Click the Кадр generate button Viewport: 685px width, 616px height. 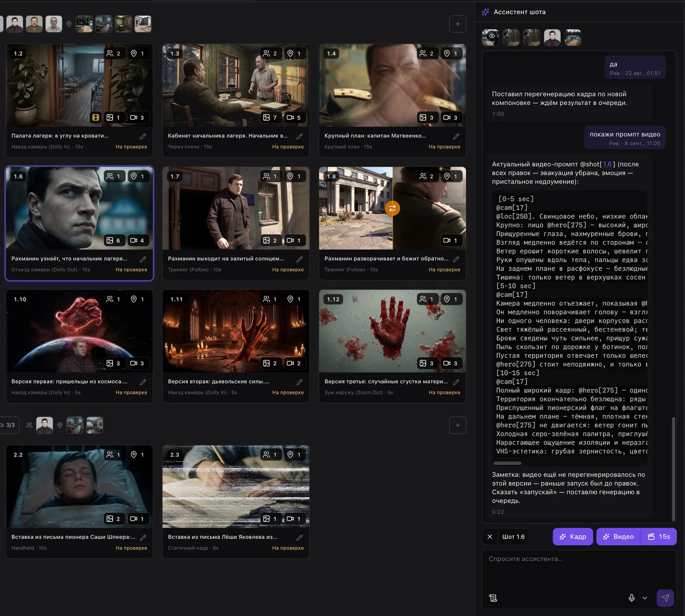tap(573, 536)
